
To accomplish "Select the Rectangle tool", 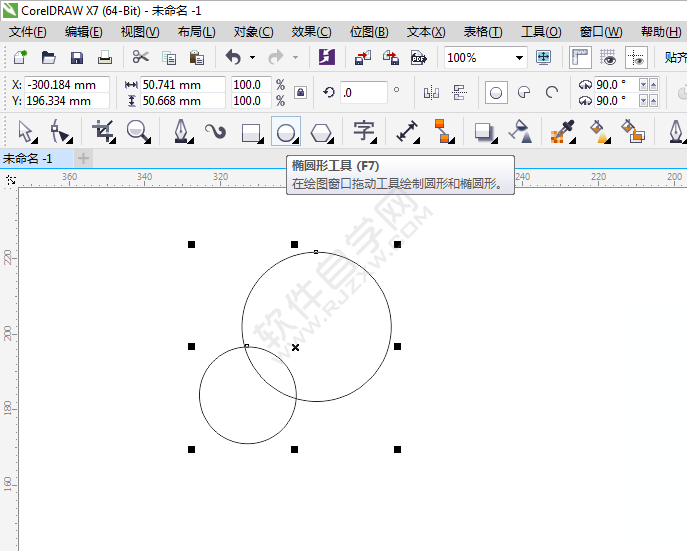I will click(252, 131).
